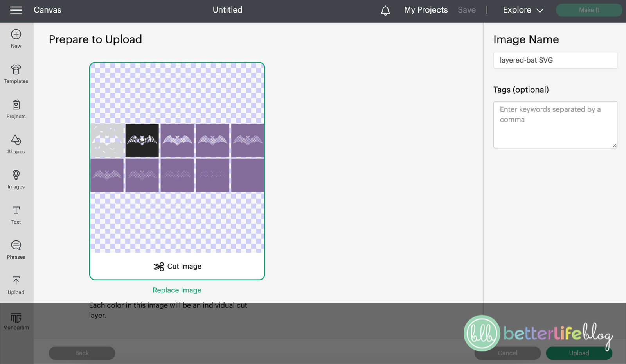Open the hamburger menu icon
Viewport: 626px width, 364px height.
click(16, 10)
